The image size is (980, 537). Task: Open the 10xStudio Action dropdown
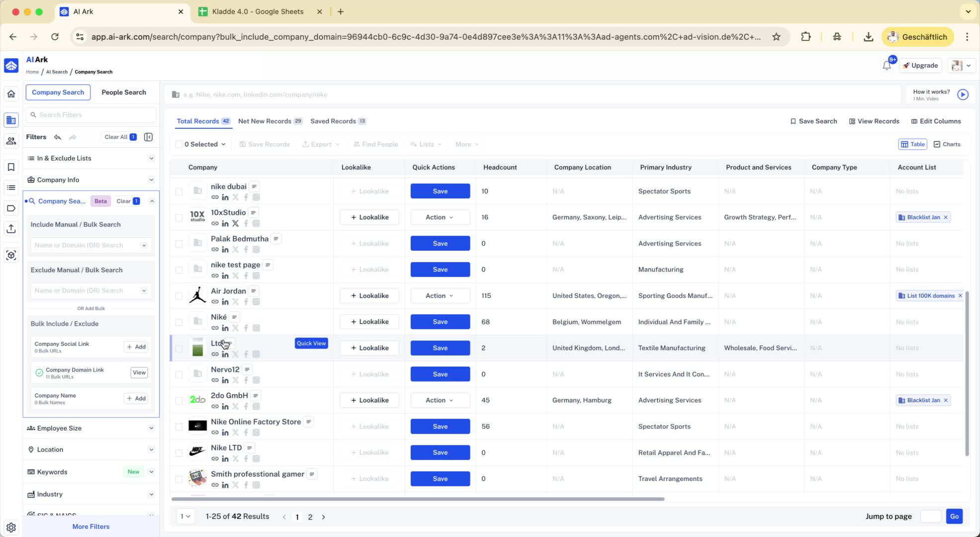click(x=439, y=217)
